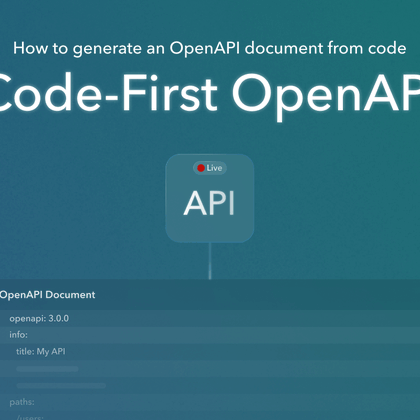Select the word OpenAPI in the subtitle
Viewport: 420px width, 420px height.
(205, 49)
